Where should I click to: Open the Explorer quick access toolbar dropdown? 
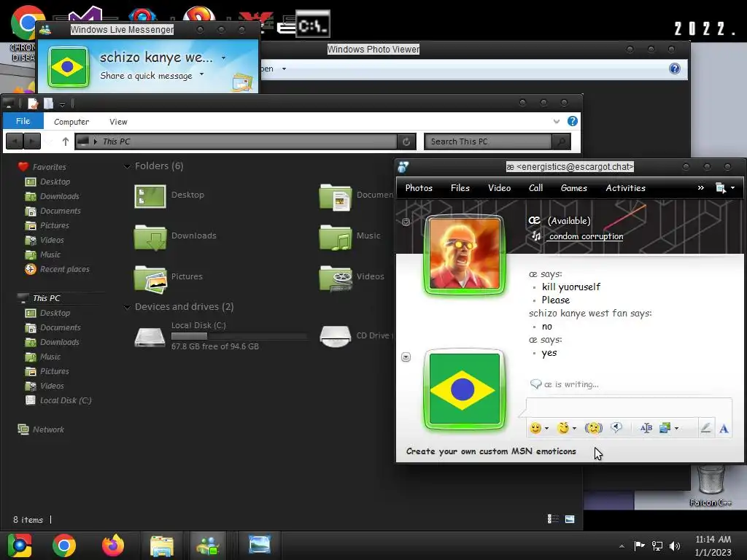click(x=63, y=104)
